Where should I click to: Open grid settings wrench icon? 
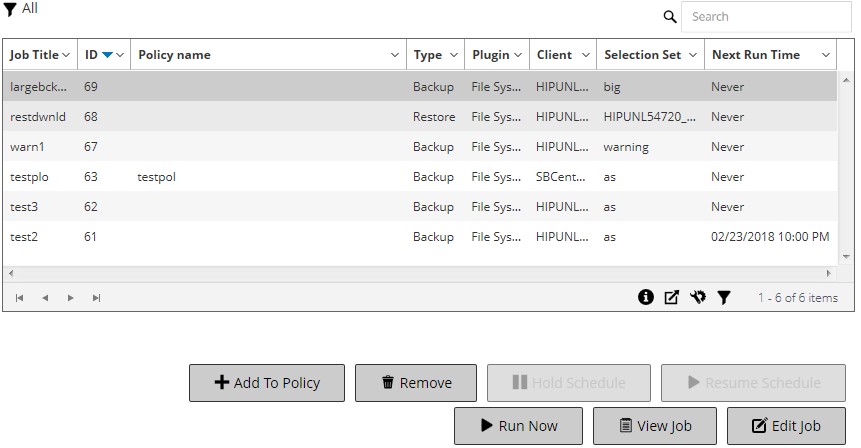[x=698, y=297]
